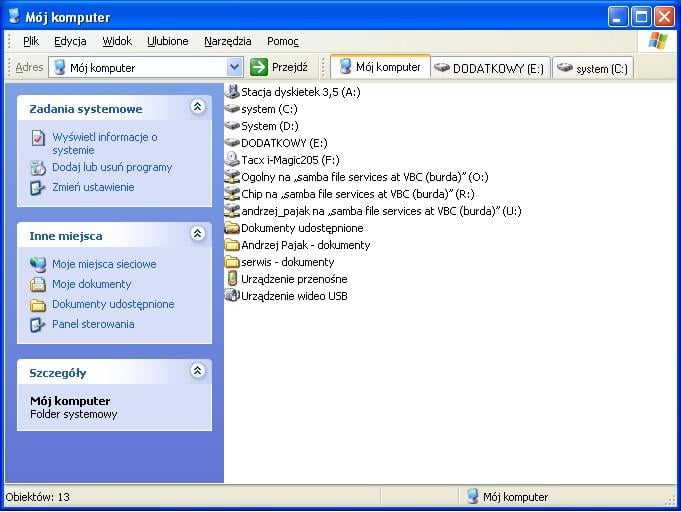Image resolution: width=681 pixels, height=512 pixels.
Task: Open Moje miejsca sieciowe link
Action: coord(104,265)
